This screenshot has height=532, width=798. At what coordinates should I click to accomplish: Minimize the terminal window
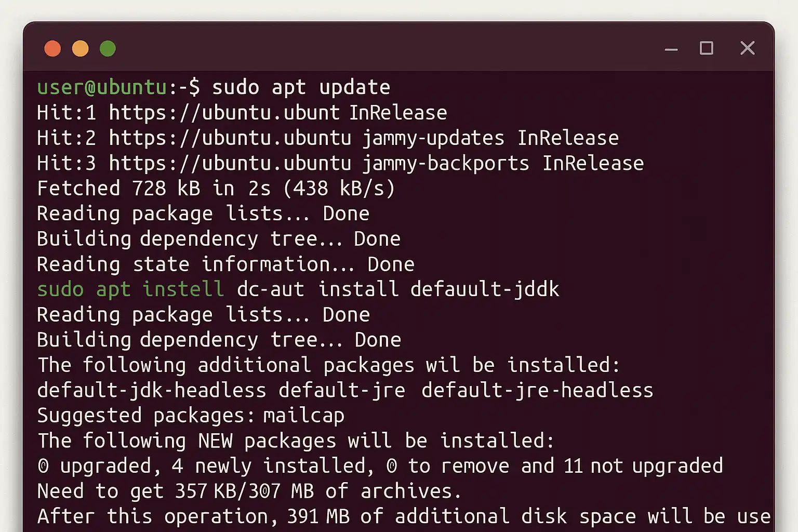(671, 49)
